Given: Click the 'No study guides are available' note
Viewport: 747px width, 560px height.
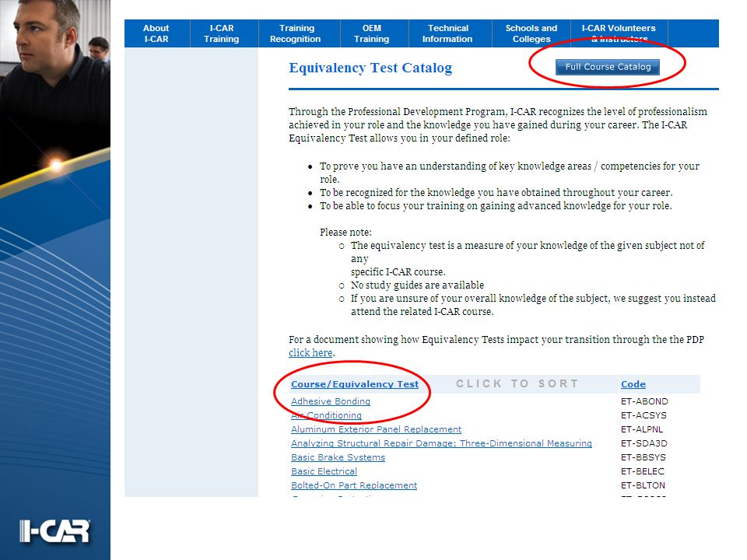Looking at the screenshot, I should point(417,285).
